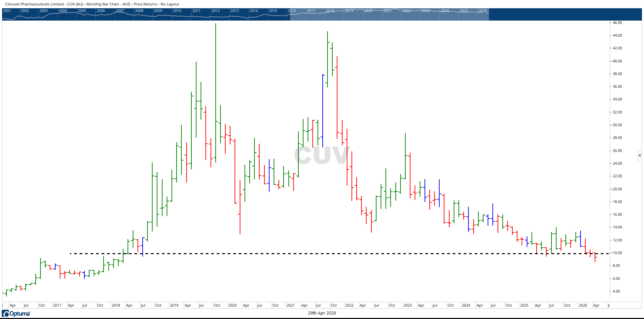Image resolution: width=644 pixels, height=319 pixels.
Task: Click the Optuma logo
Action: (15, 313)
